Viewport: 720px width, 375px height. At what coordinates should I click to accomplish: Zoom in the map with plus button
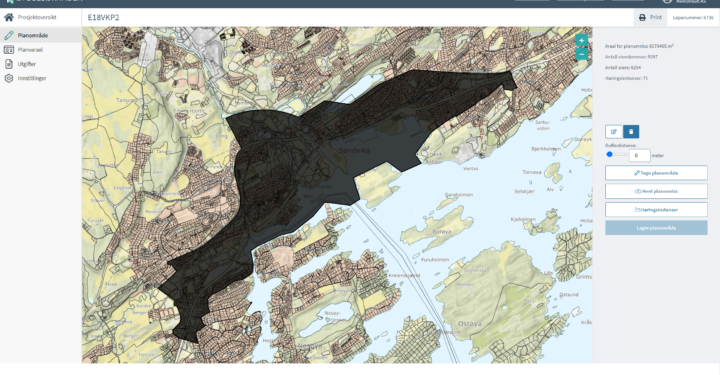[x=581, y=40]
